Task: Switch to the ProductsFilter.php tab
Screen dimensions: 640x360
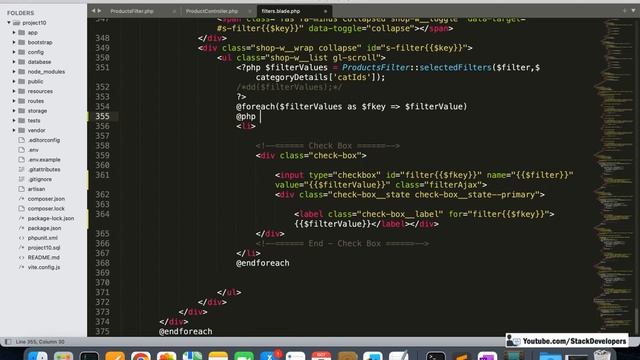Action: tap(132, 11)
